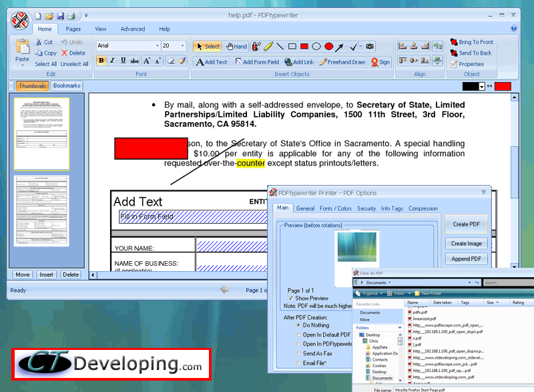Toggle the Show Preview checkbox

pos(292,299)
